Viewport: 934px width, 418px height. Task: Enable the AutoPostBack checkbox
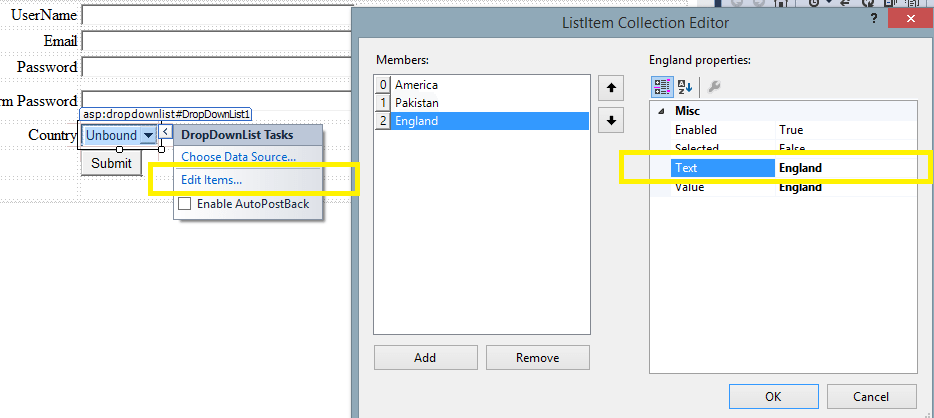(184, 204)
